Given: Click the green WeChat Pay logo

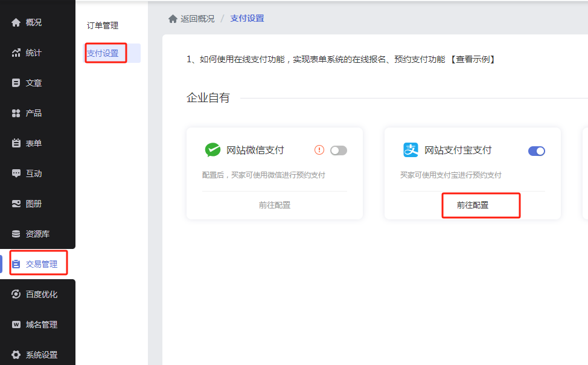Looking at the screenshot, I should (x=213, y=150).
